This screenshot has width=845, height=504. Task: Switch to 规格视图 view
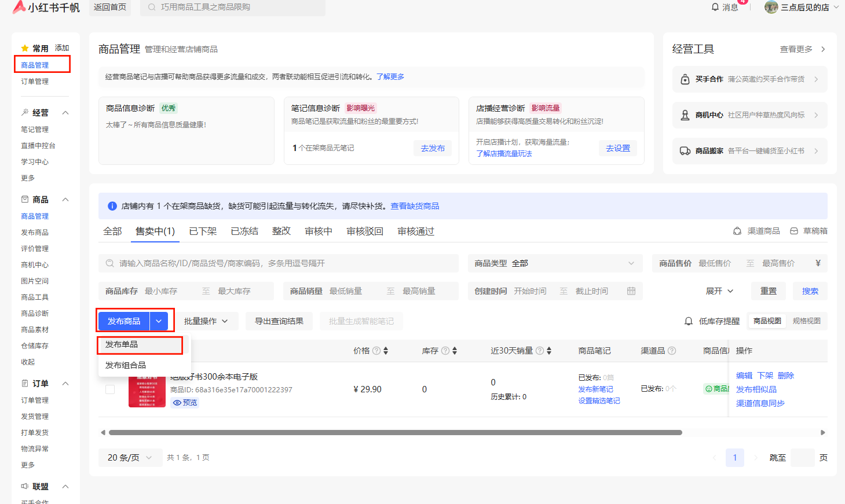click(806, 321)
